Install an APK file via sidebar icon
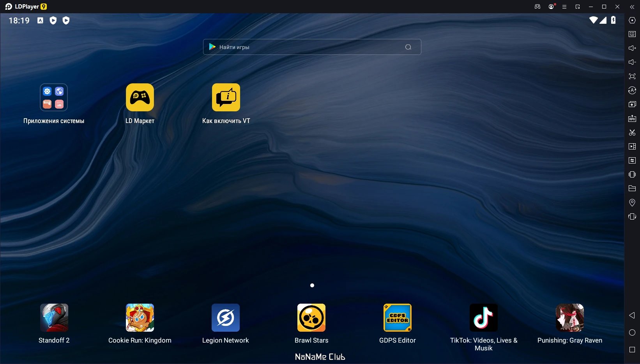Image resolution: width=640 pixels, height=364 pixels. click(x=632, y=118)
